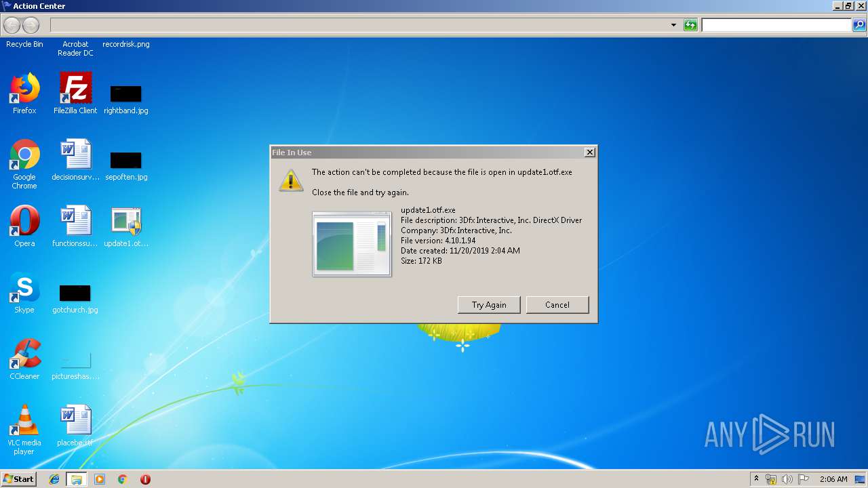Open volume control tray icon
The image size is (868, 488).
pos(787,479)
